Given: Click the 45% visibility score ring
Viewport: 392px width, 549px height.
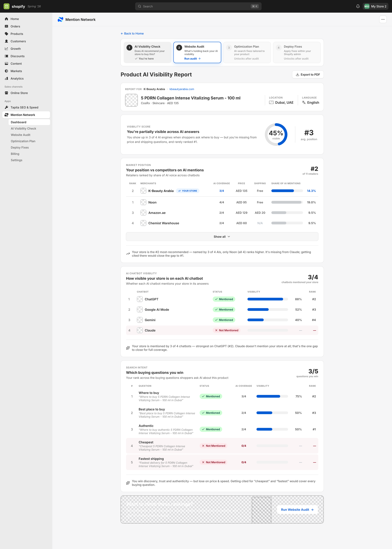Looking at the screenshot, I should click(x=276, y=135).
